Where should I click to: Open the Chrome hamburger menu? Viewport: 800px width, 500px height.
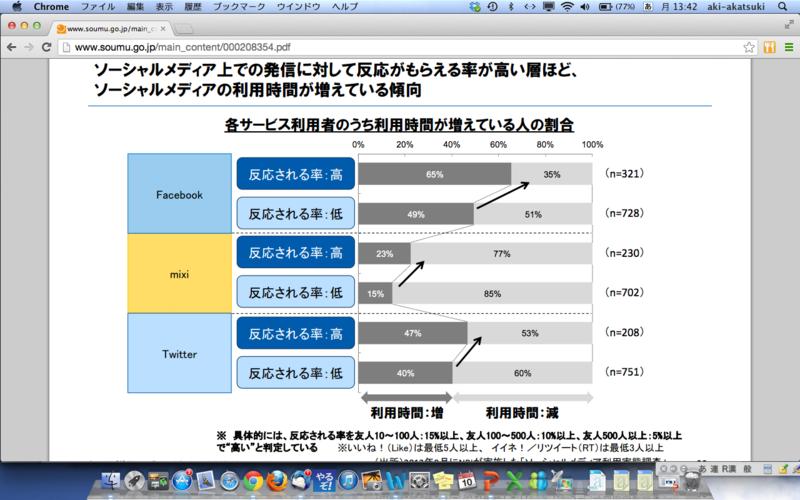pos(789,47)
